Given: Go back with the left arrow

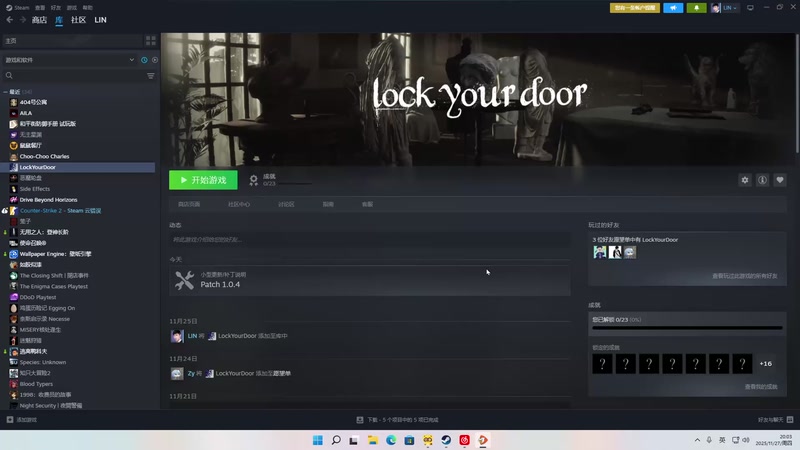Looking at the screenshot, I should (10, 19).
